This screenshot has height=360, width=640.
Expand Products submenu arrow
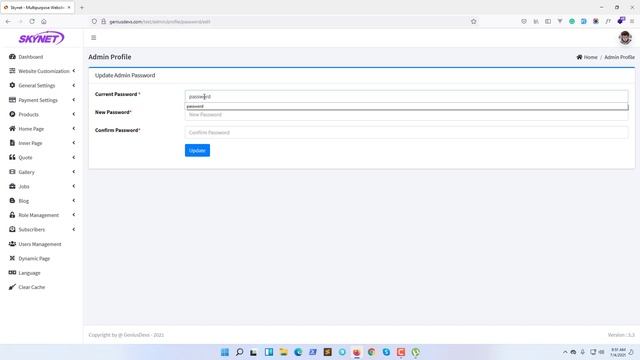(73, 114)
